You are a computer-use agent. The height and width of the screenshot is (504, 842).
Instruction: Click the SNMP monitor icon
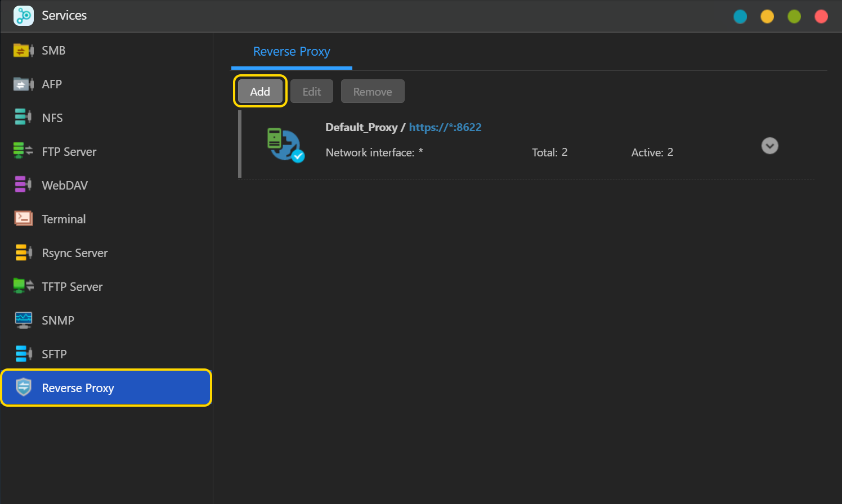click(x=24, y=320)
